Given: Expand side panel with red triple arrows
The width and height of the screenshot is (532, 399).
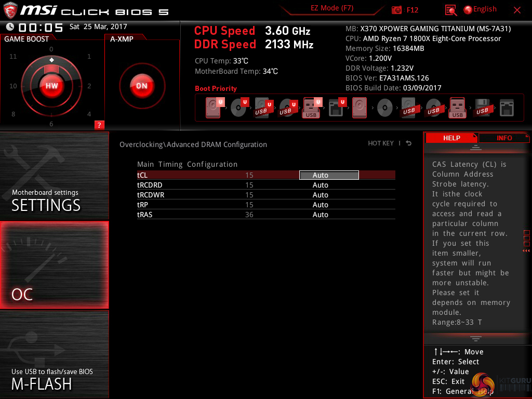Looking at the screenshot, I should coord(526,251).
